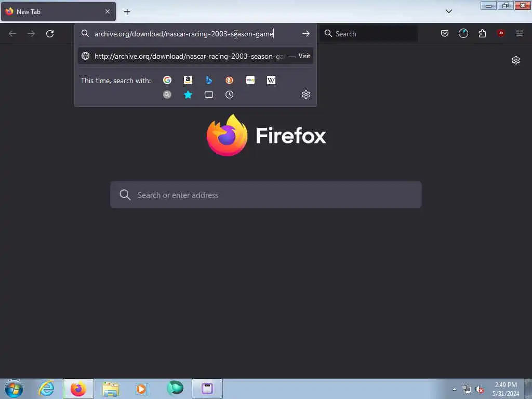Launch Internet Explorer from the taskbar
532x399 pixels.
tap(46, 389)
